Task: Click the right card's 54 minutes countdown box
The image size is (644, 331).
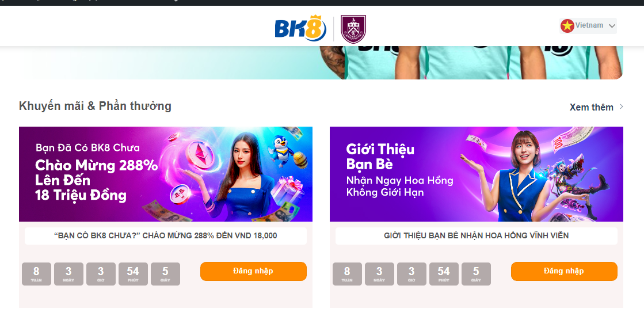Action: [x=444, y=274]
